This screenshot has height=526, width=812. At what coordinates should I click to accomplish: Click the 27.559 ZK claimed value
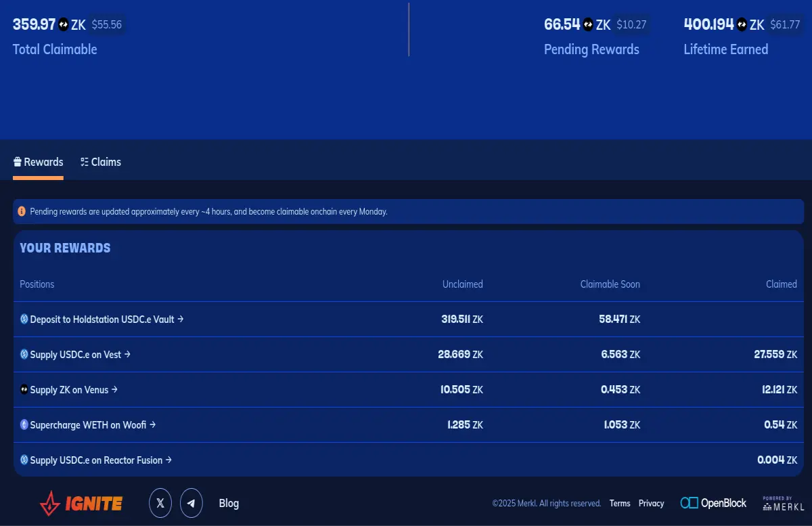tap(775, 355)
